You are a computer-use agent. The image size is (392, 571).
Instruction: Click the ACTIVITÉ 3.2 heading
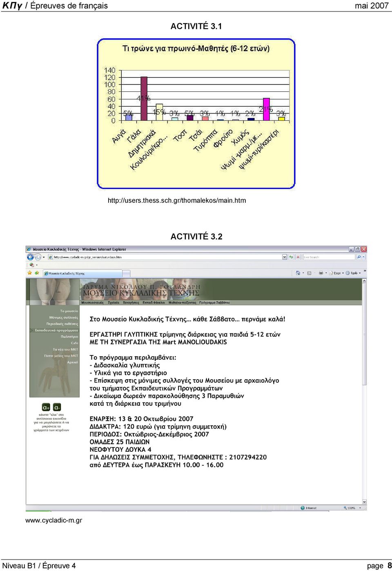[x=196, y=236]
